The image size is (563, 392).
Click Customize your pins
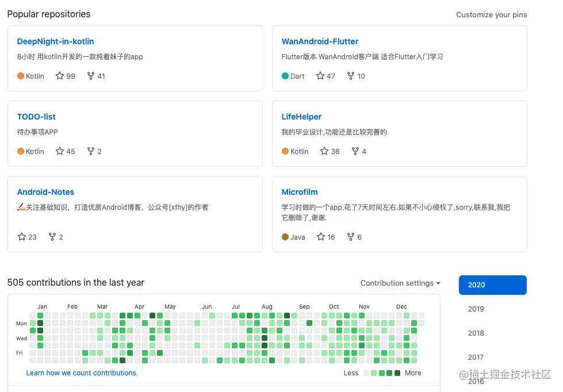[491, 15]
